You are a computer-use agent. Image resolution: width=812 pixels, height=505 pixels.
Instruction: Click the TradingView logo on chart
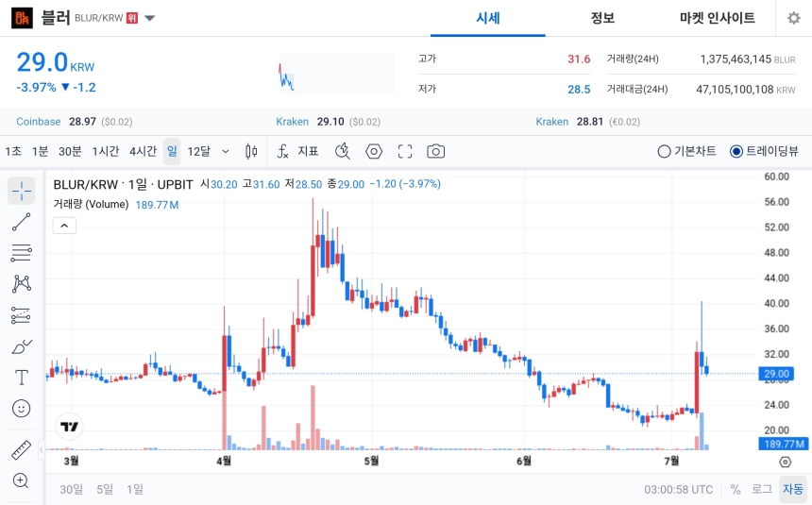pyautogui.click(x=69, y=427)
